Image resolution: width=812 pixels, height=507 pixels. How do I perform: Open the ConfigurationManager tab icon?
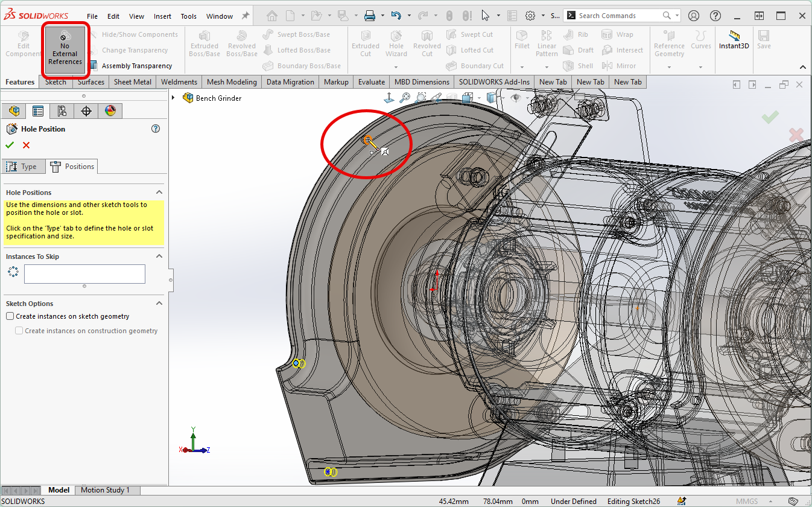62,111
